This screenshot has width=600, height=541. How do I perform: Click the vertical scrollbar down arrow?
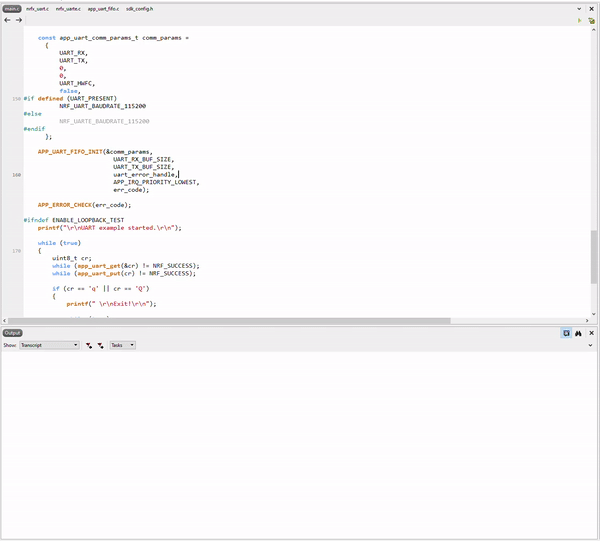pos(593,314)
